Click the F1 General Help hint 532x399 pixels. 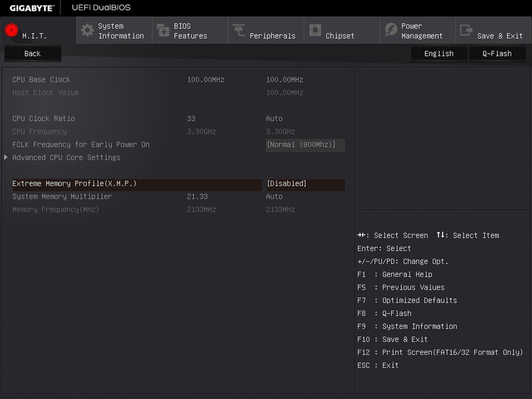point(395,275)
